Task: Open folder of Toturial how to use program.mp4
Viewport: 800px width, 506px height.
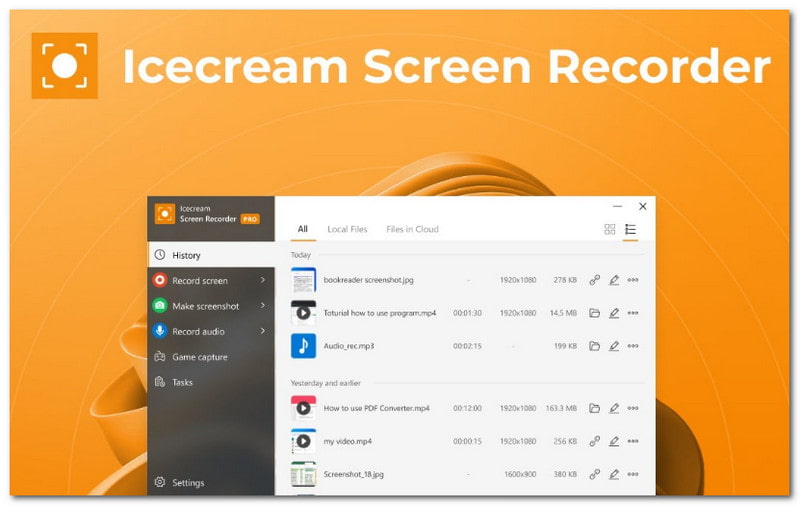Action: 594,313
